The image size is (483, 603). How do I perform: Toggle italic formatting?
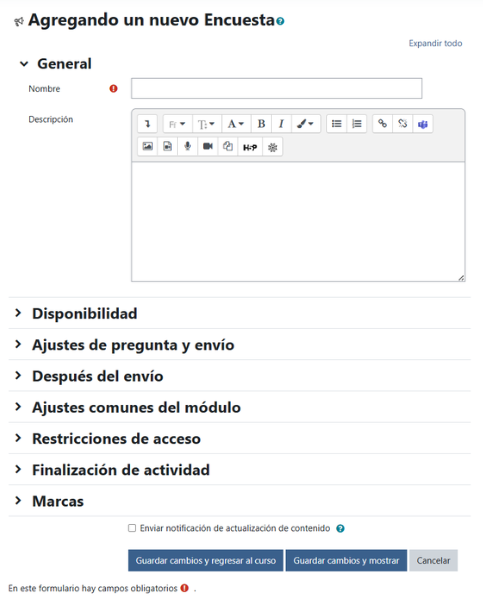pos(281,124)
